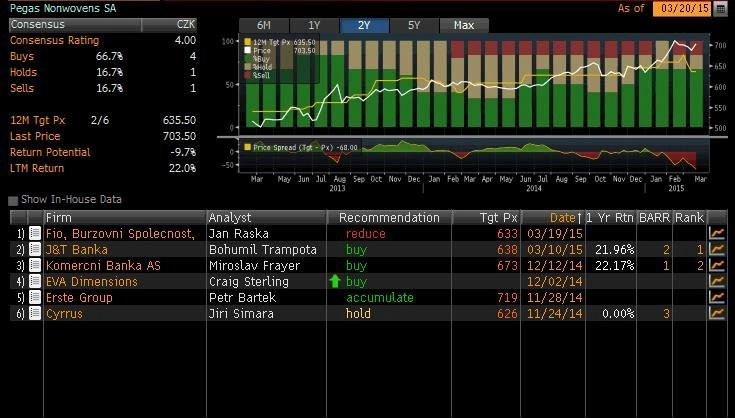Switch chart to the Max tab

(464, 25)
